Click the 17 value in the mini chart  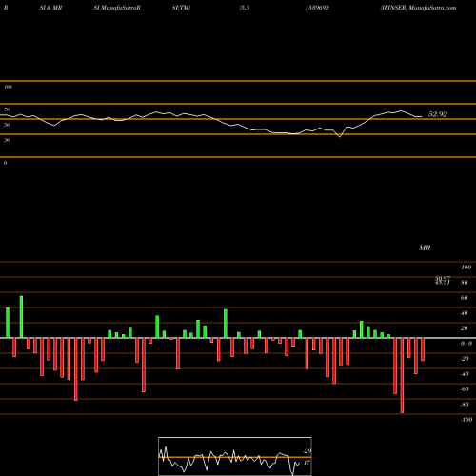pyautogui.click(x=307, y=463)
